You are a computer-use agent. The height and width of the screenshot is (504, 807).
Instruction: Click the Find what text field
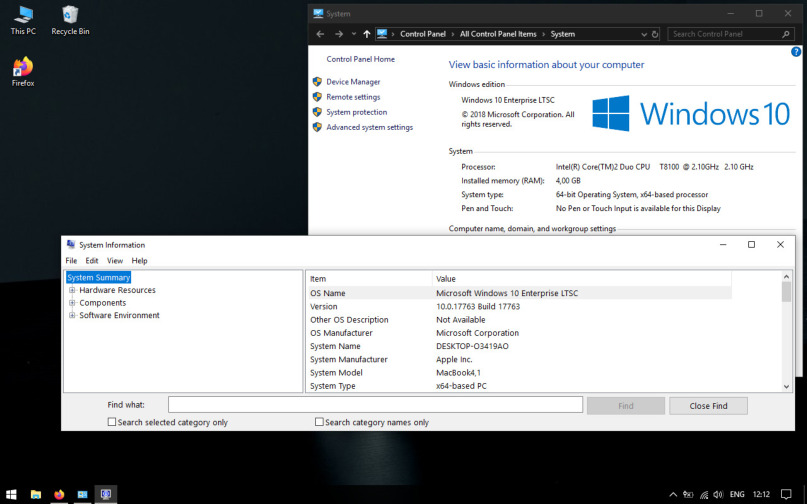coord(375,405)
